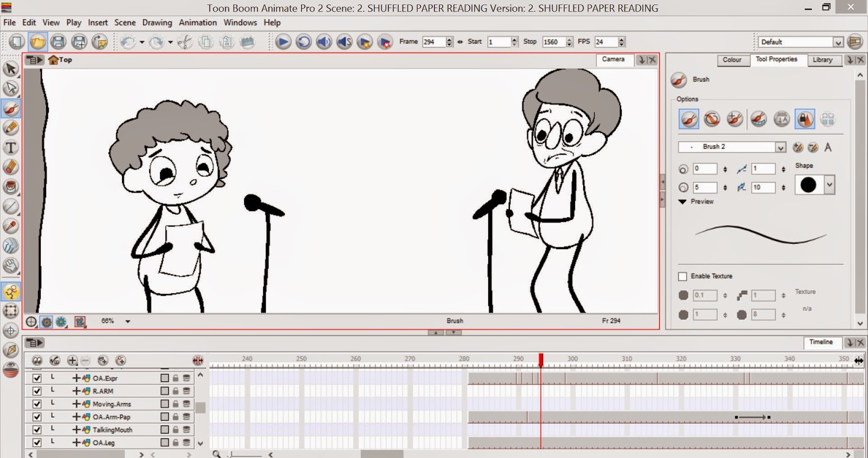Open the timeline view menu icon
The image size is (868, 458).
click(34, 343)
